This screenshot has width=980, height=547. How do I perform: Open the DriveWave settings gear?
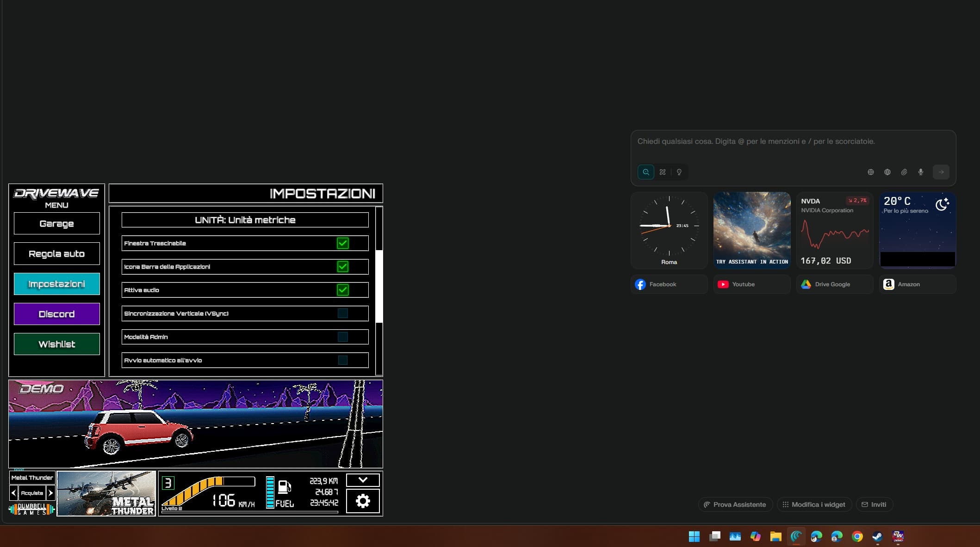click(x=363, y=501)
